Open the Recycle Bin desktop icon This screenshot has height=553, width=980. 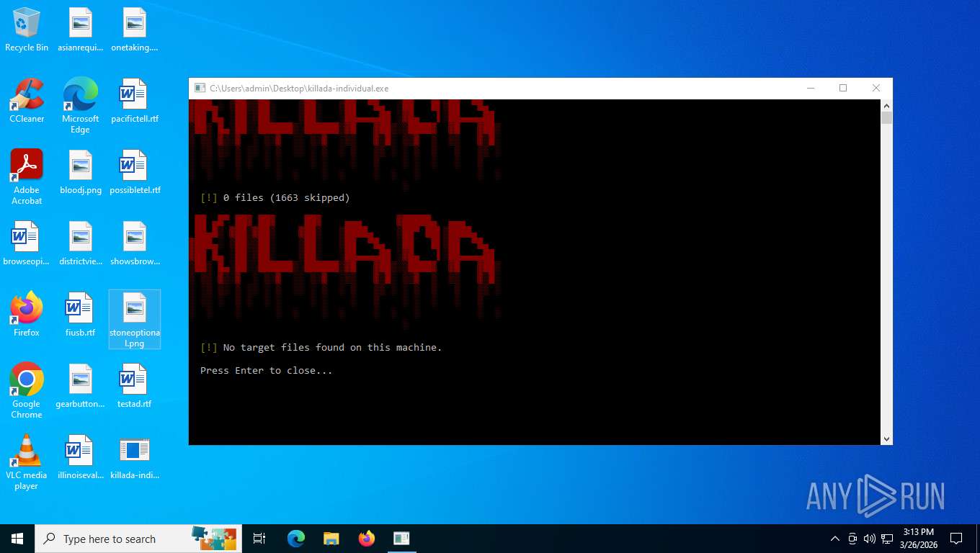(x=27, y=30)
